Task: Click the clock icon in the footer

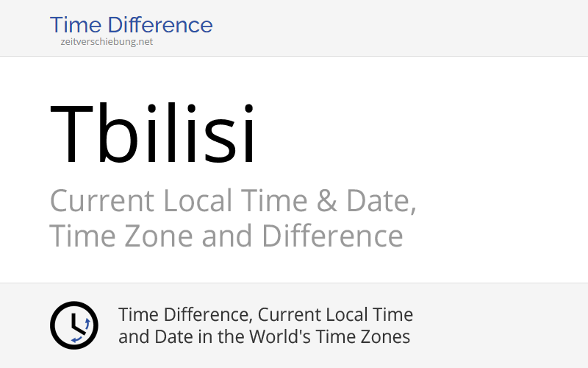Action: click(74, 325)
